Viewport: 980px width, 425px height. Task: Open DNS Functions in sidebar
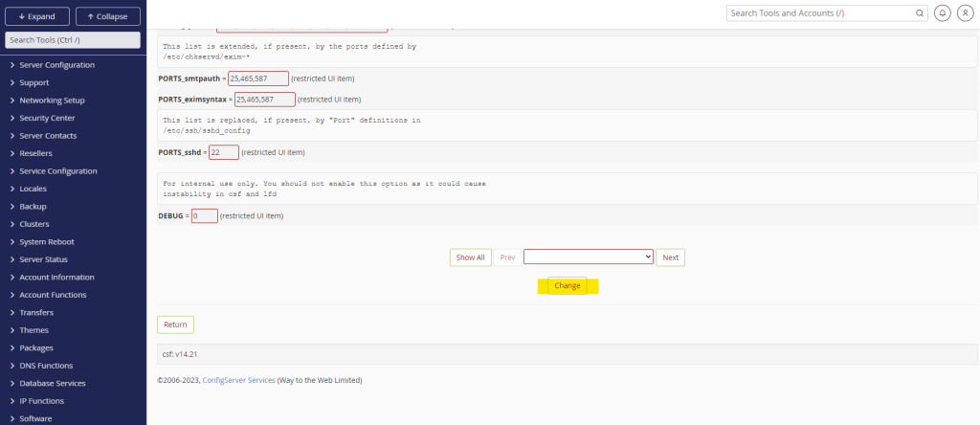click(46, 366)
